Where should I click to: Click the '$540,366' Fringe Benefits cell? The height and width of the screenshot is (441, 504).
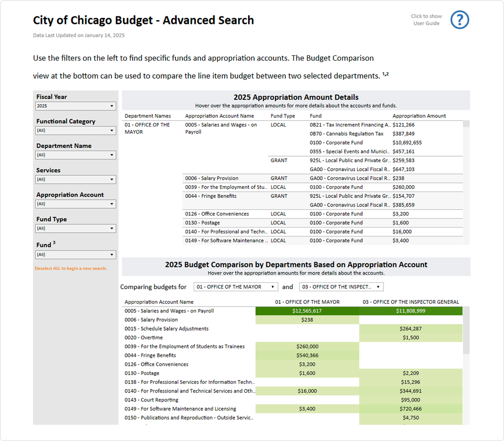tap(307, 355)
